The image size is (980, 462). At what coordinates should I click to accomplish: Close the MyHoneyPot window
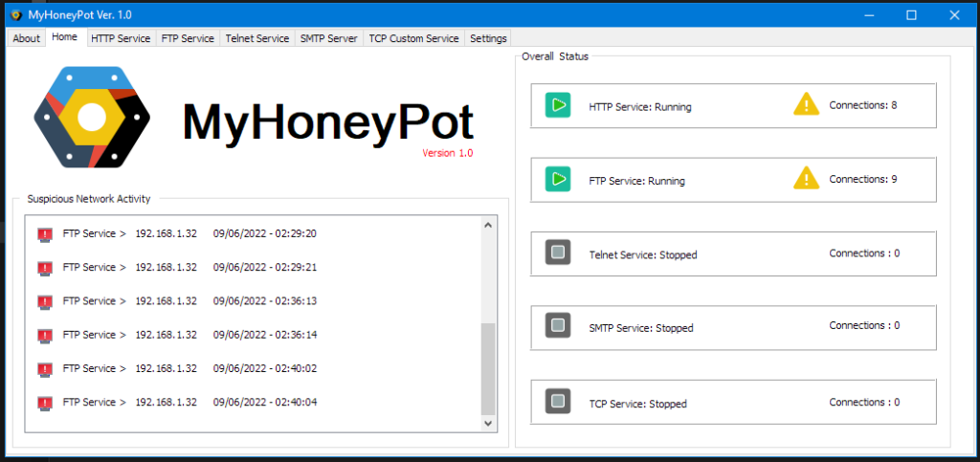coord(954,15)
